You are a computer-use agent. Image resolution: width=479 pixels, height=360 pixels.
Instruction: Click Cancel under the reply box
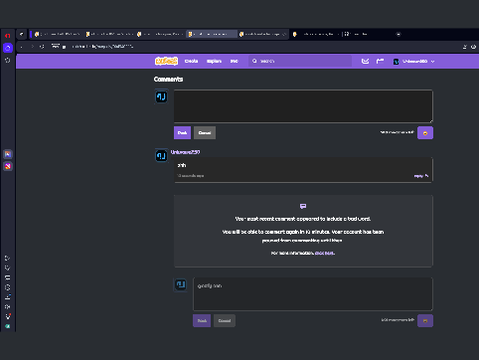coord(224,321)
